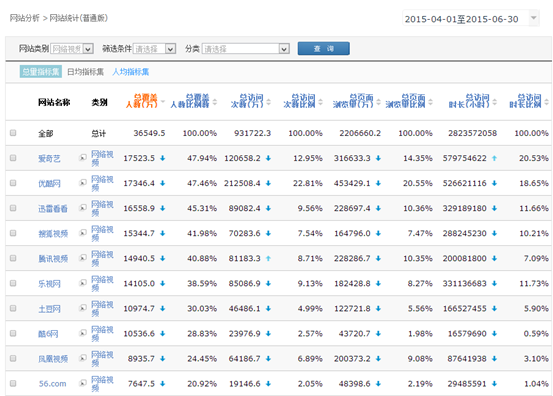The height and width of the screenshot is (396, 553).
Task: Switch to 日均指标集 tab
Action: (86, 72)
